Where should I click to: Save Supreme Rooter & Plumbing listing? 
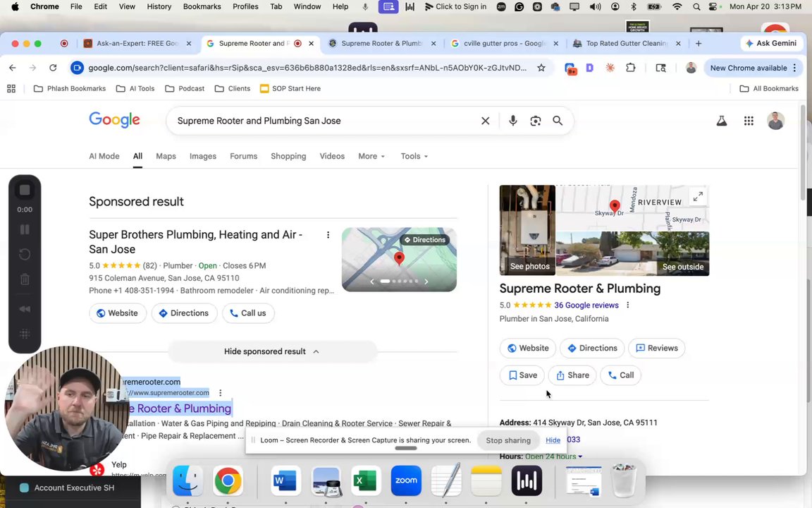pos(522,375)
